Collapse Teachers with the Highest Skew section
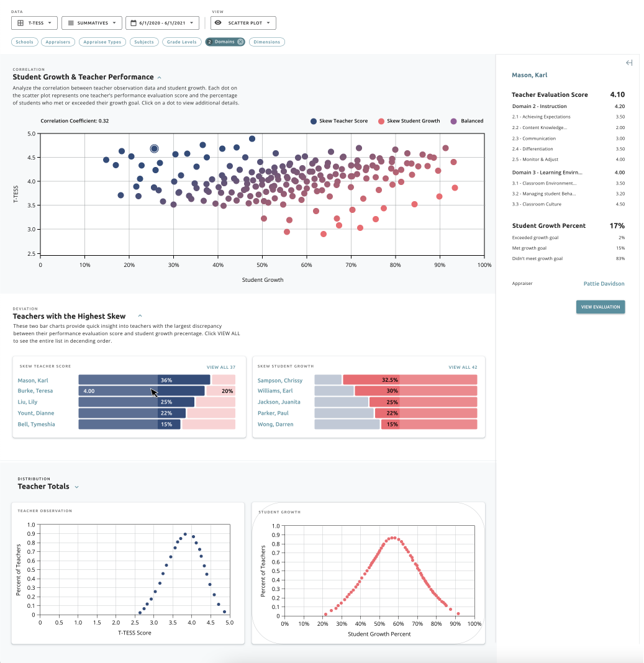The width and height of the screenshot is (644, 663). pyautogui.click(x=140, y=317)
